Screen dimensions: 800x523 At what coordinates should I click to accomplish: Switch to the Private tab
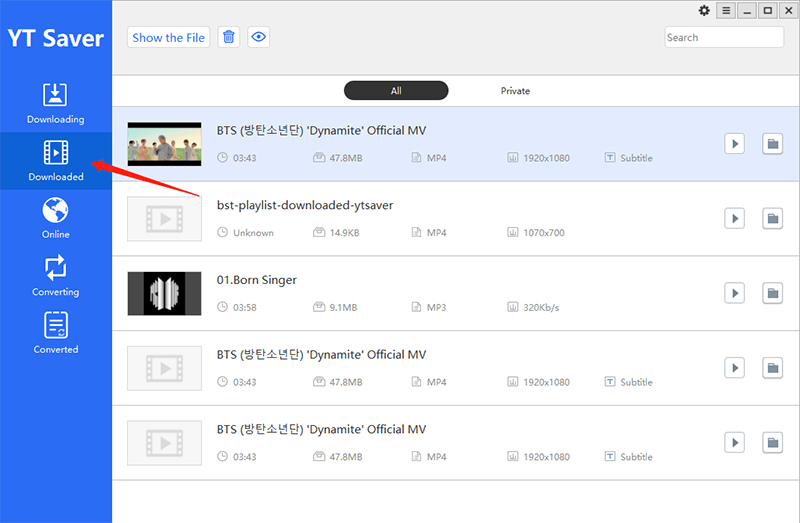coord(515,91)
